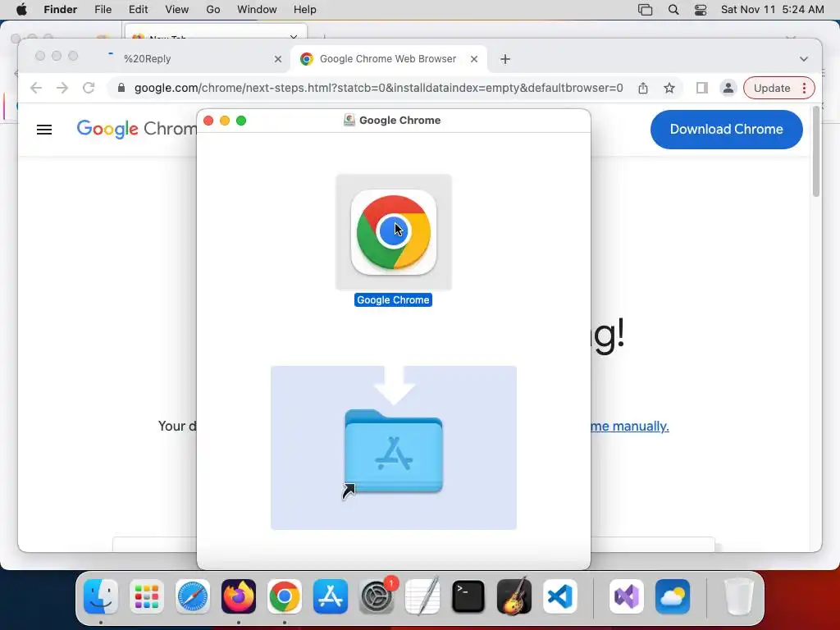Open the hamburger menu on Chrome page

[44, 129]
